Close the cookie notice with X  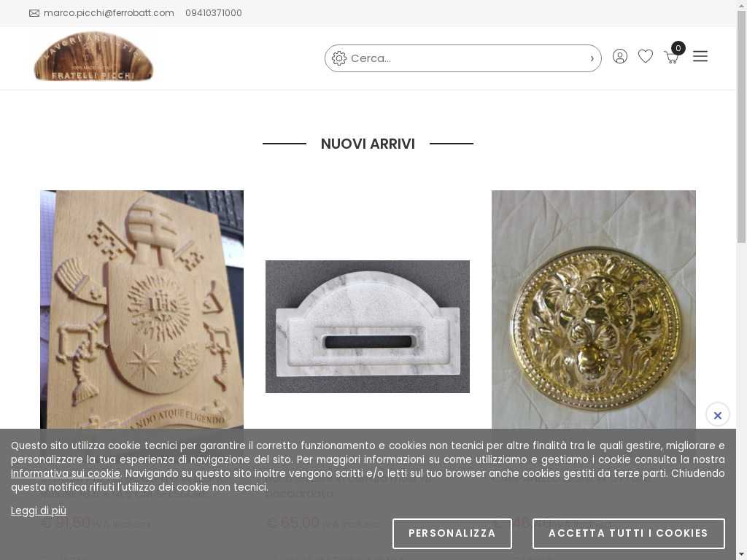click(x=718, y=415)
